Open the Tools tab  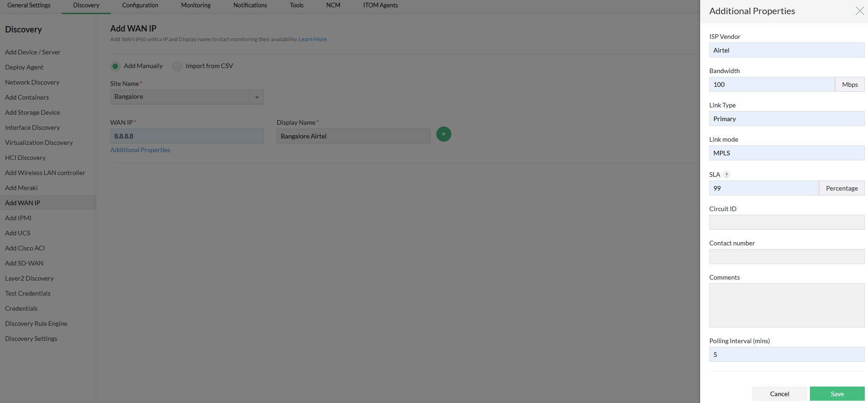297,5
